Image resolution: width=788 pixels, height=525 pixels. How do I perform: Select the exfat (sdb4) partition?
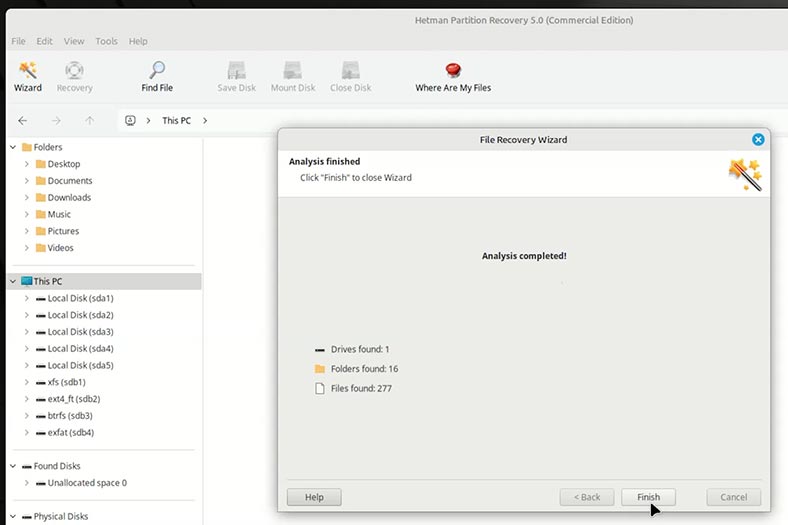click(65, 433)
